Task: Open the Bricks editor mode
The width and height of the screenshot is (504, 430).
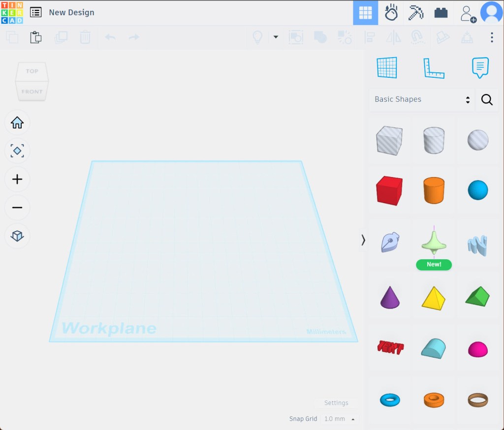Action: [x=441, y=13]
